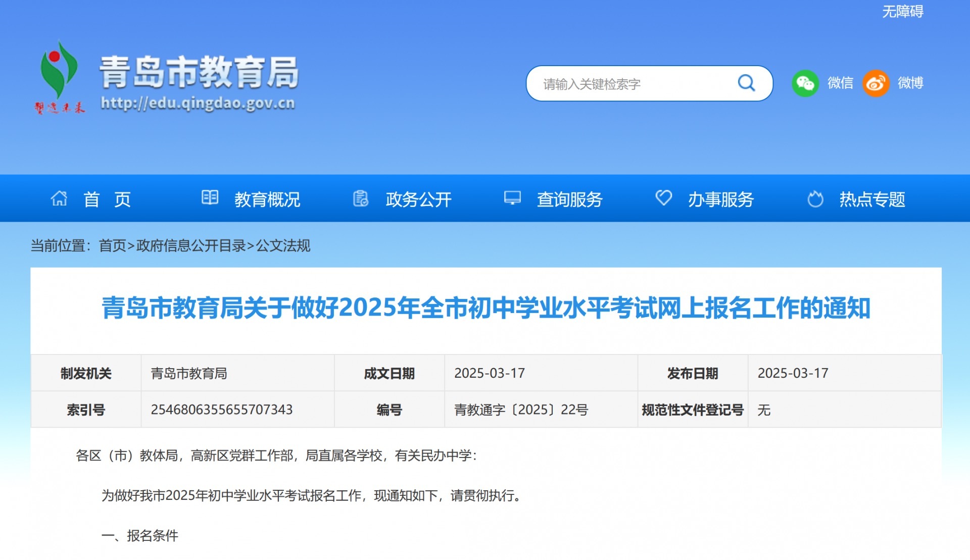
Task: Click the heart icon beside 办事服务
Action: [x=663, y=197]
